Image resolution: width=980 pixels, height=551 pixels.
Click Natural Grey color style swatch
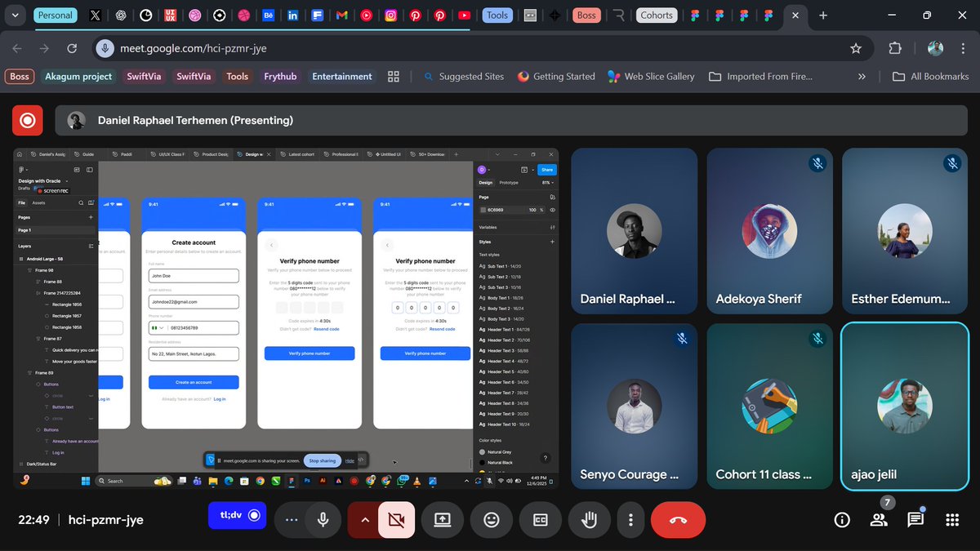click(483, 451)
